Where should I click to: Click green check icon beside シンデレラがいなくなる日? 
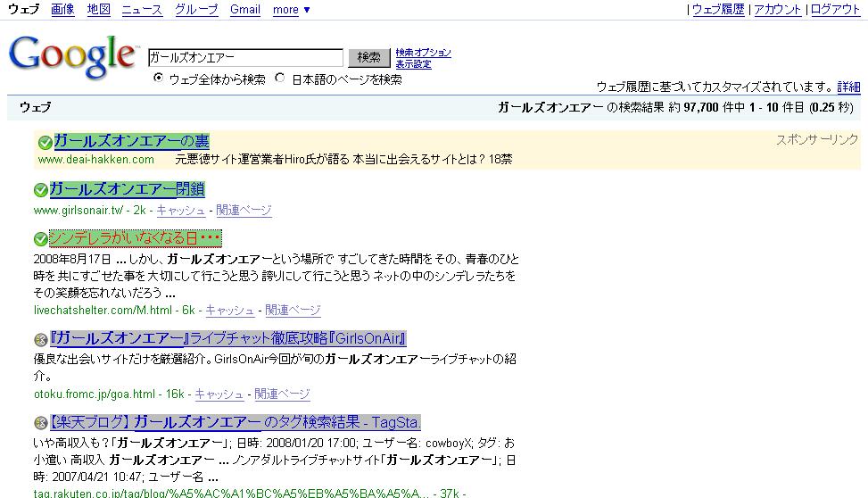[x=40, y=239]
